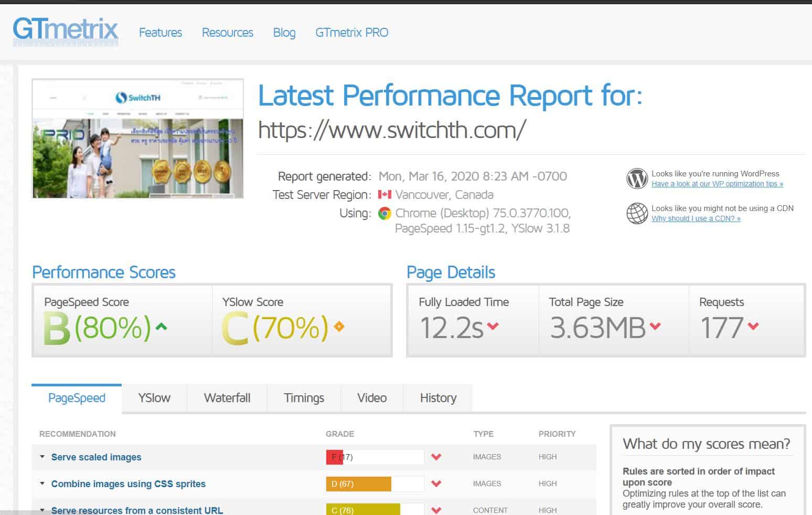Click Serve scaled images link text
The image size is (812, 515).
click(97, 457)
